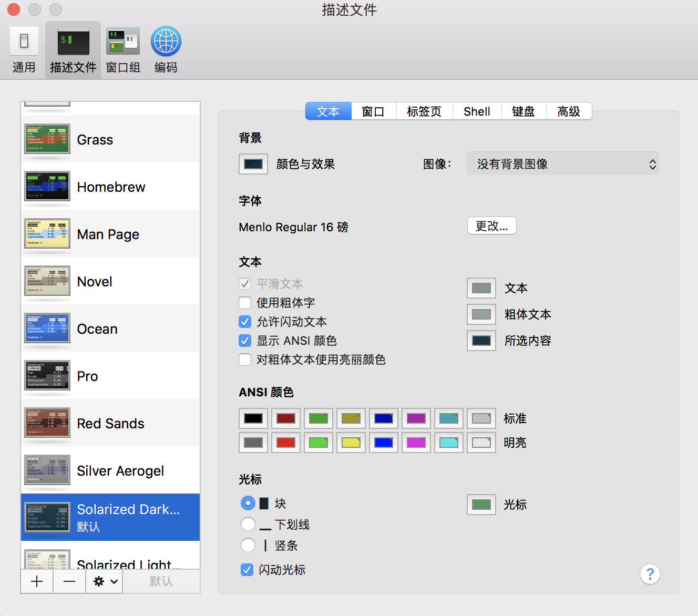The width and height of the screenshot is (698, 616).
Task: Switch to the 键盘 tab
Action: pyautogui.click(x=523, y=111)
